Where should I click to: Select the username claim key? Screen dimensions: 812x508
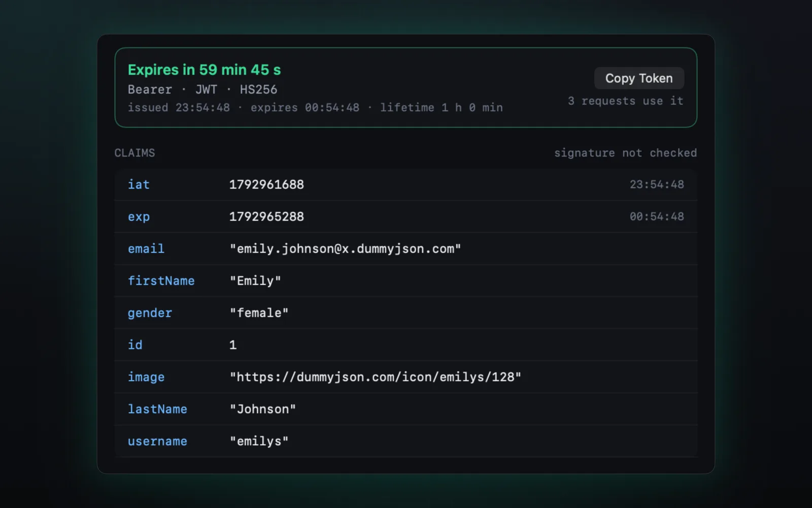(x=157, y=441)
